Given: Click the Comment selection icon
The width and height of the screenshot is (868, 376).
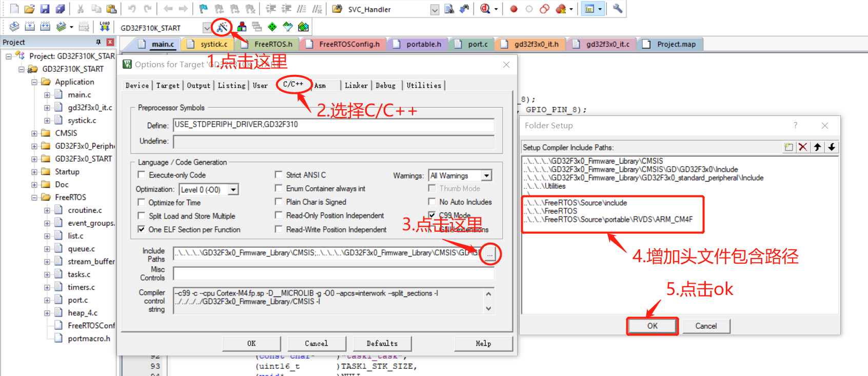Looking at the screenshot, I should [302, 9].
